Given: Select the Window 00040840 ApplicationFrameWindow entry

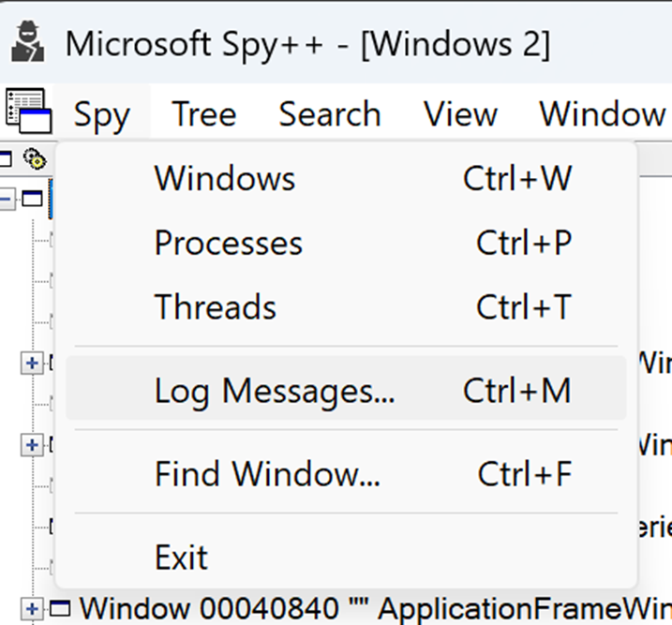Looking at the screenshot, I should (x=375, y=609).
